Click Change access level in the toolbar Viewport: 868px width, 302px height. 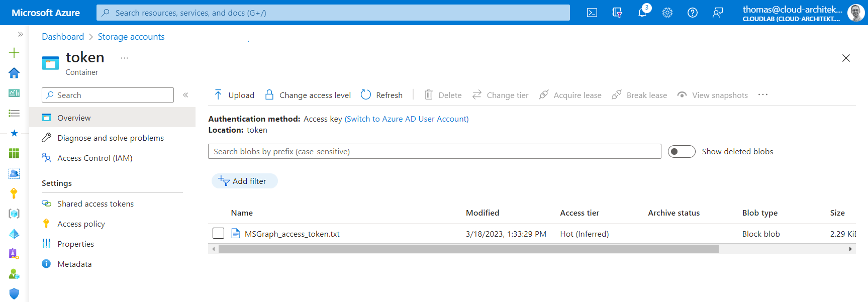308,95
